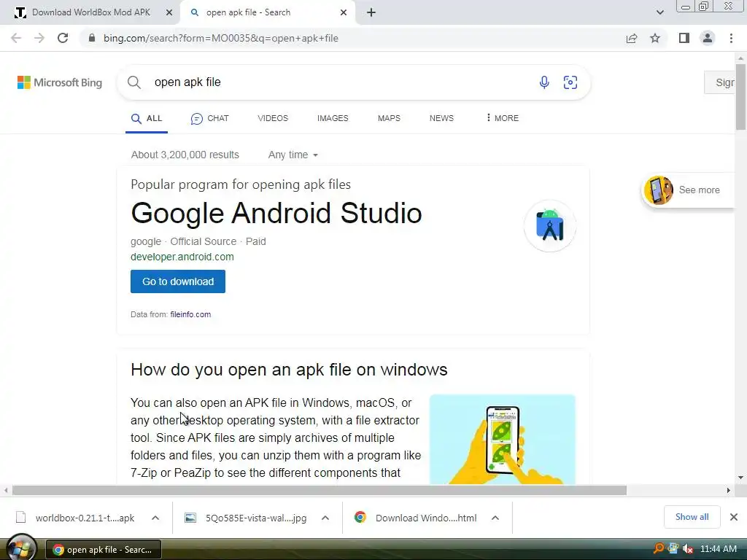Click the scroll right arrow
This screenshot has height=560, width=747.
pos(729,490)
